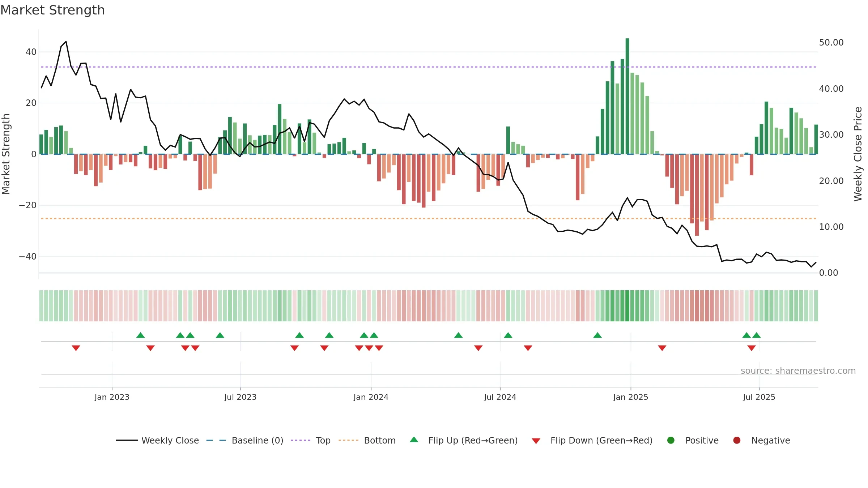Click the orange dotted Bottom threshold line
Screen dimensions: 868x488
pyautogui.click(x=429, y=219)
